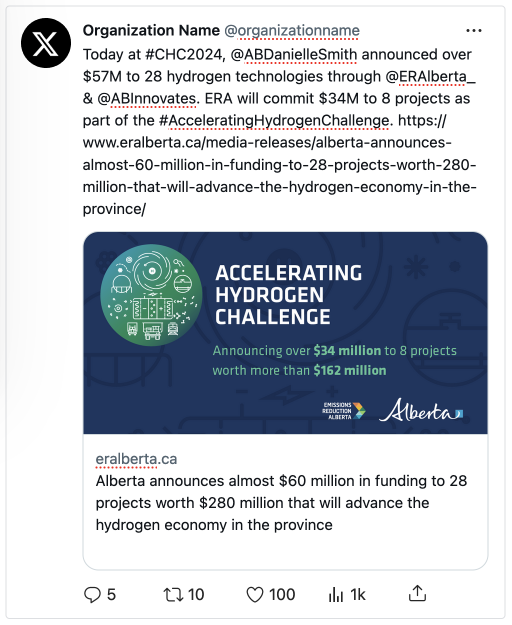The image size is (512, 625).
Task: Open the #AcceleratingHydrogenChallenge hashtag
Action: click(274, 120)
